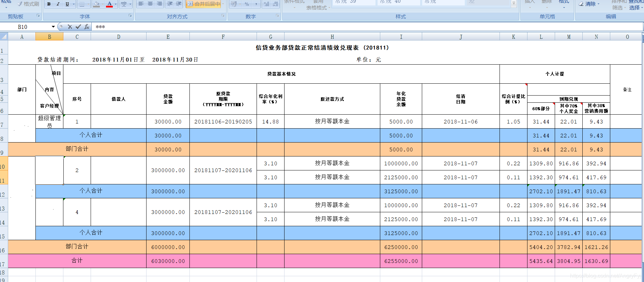This screenshot has width=644, height=282.
Task: Open the Name Box dropdown arrow
Action: click(53, 27)
